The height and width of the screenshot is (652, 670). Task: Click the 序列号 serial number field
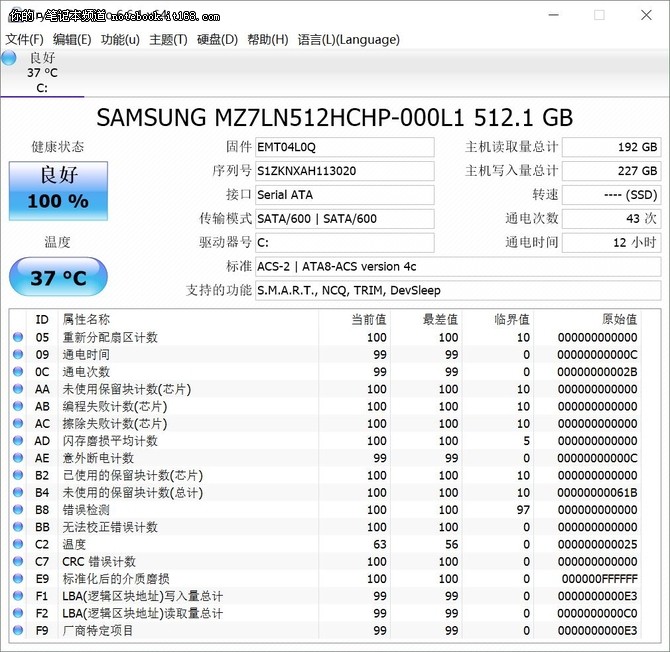tap(344, 171)
